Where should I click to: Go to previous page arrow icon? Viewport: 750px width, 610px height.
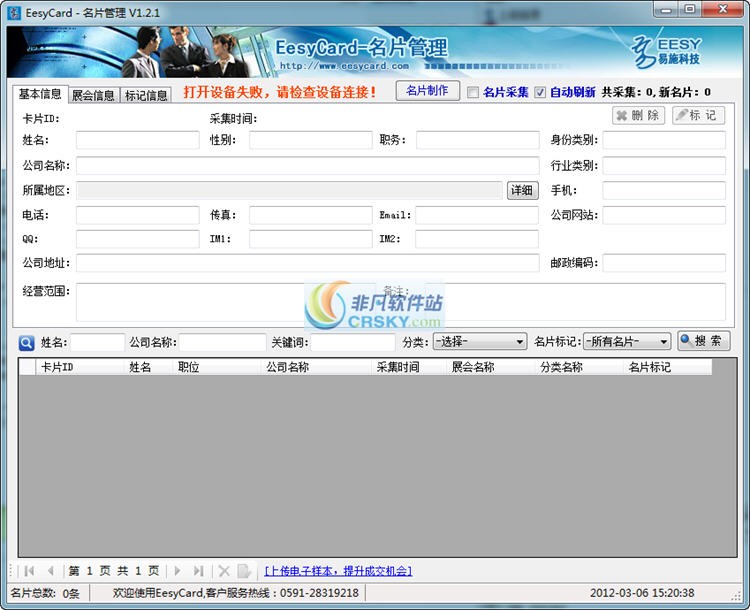pyautogui.click(x=50, y=570)
